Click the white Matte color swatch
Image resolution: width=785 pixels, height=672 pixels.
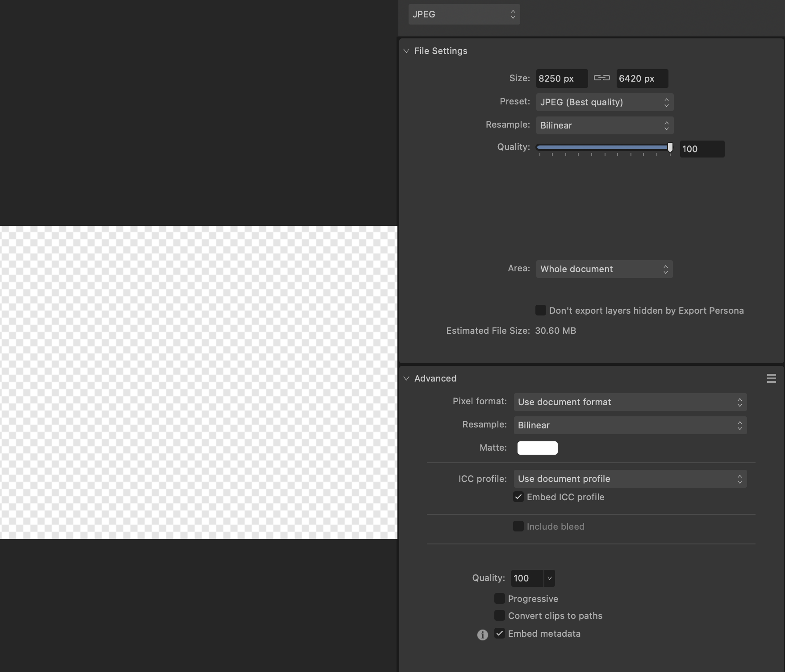point(537,448)
